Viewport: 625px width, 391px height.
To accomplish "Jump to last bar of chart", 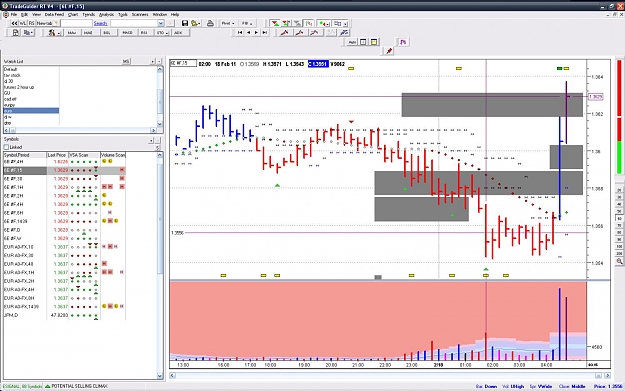I will click(265, 33).
